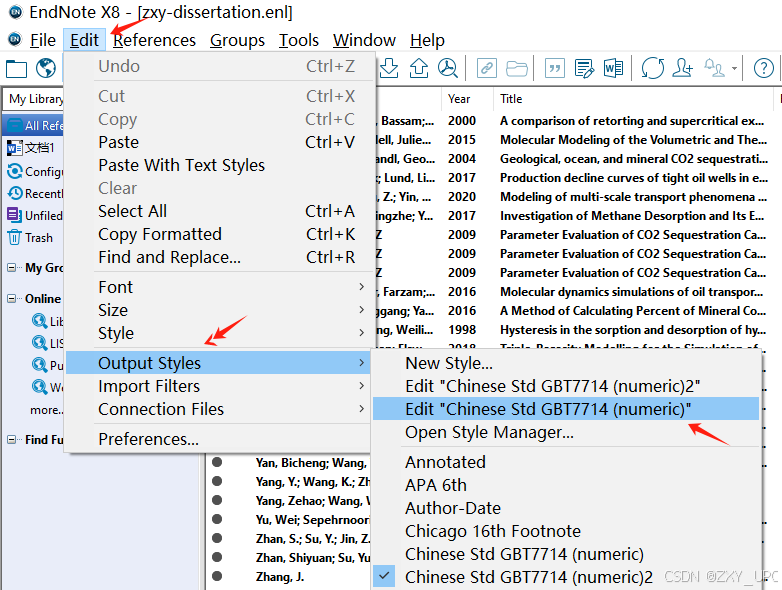
Task: Choose Edit "Chinese Std GBT7714 (numeric)"
Action: click(566, 409)
